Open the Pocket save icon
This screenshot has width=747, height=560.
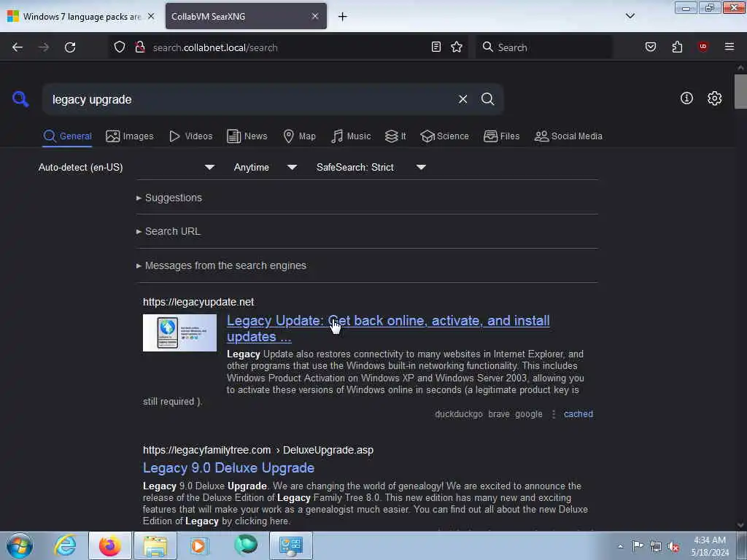(651, 47)
